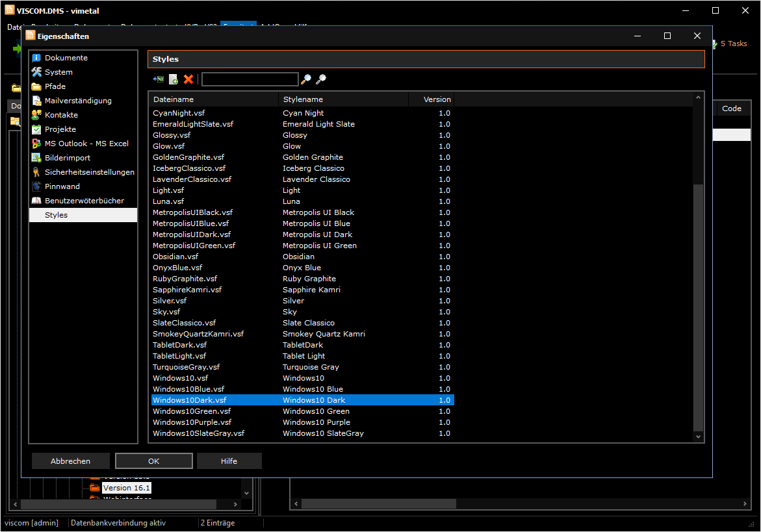
Task: Click the styles list scroll-down arrow
Action: [699, 437]
